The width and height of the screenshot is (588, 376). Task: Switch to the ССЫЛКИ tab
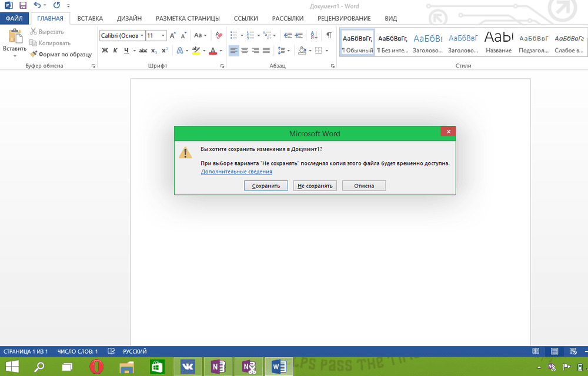point(246,18)
